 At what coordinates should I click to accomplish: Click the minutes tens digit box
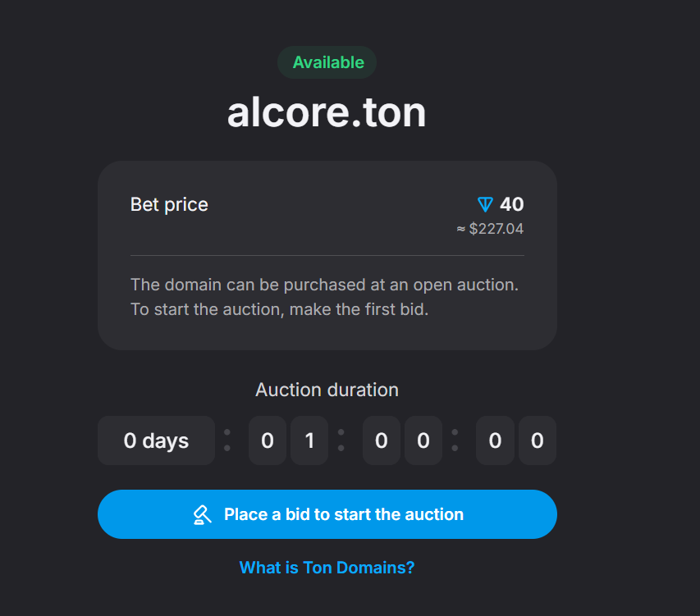[381, 440]
